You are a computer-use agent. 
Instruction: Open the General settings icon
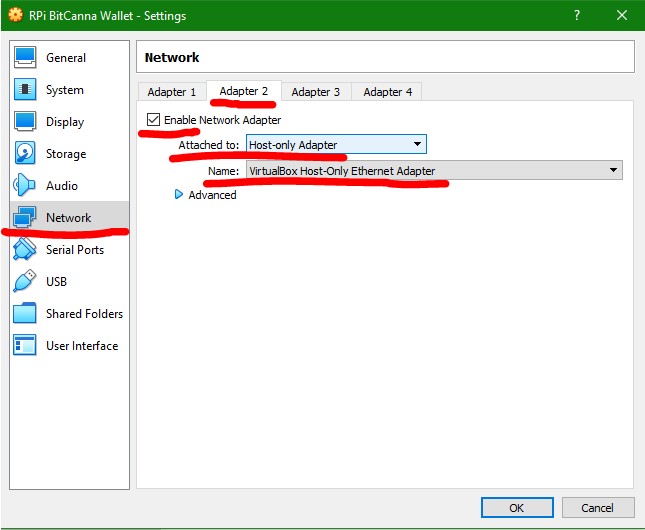pos(25,57)
